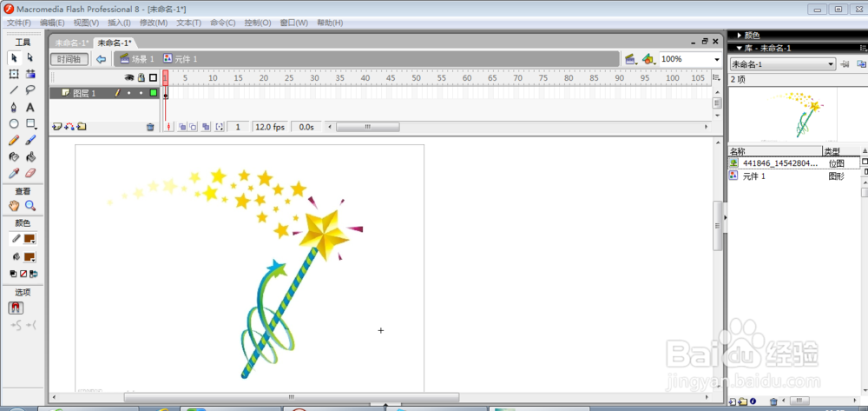
Task: Go back with the blue arrow
Action: [101, 59]
